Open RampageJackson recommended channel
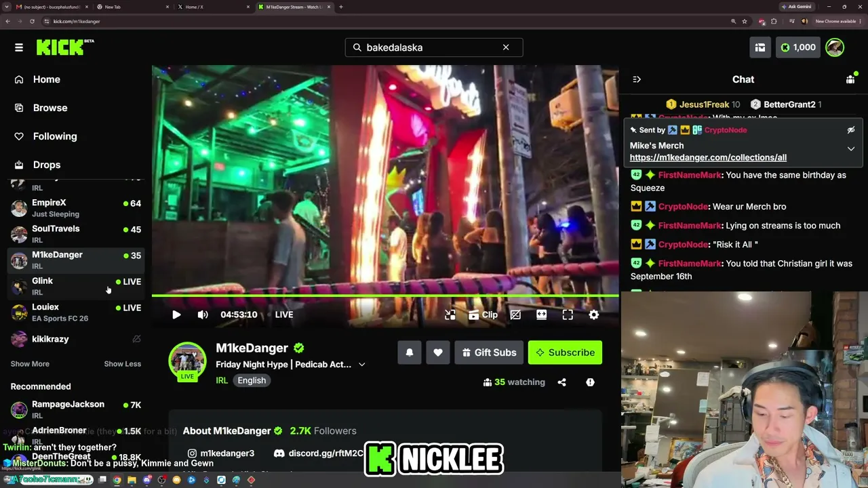Image resolution: width=868 pixels, height=488 pixels. [76, 409]
